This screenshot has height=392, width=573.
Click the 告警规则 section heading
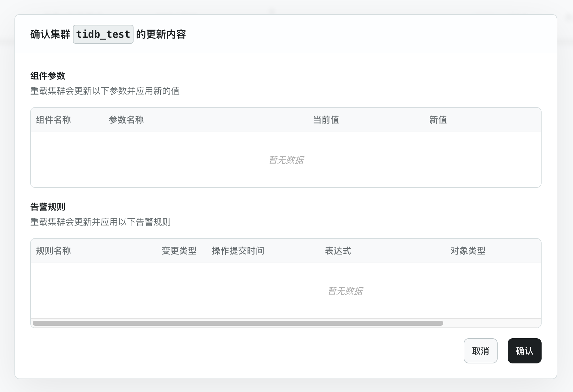[47, 207]
